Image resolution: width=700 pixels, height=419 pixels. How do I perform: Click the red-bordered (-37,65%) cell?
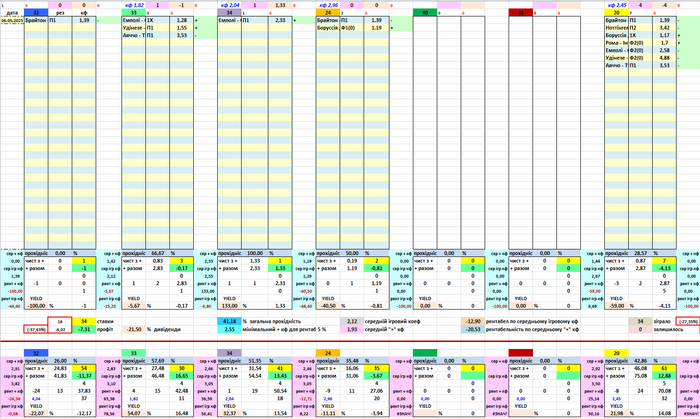click(36, 329)
